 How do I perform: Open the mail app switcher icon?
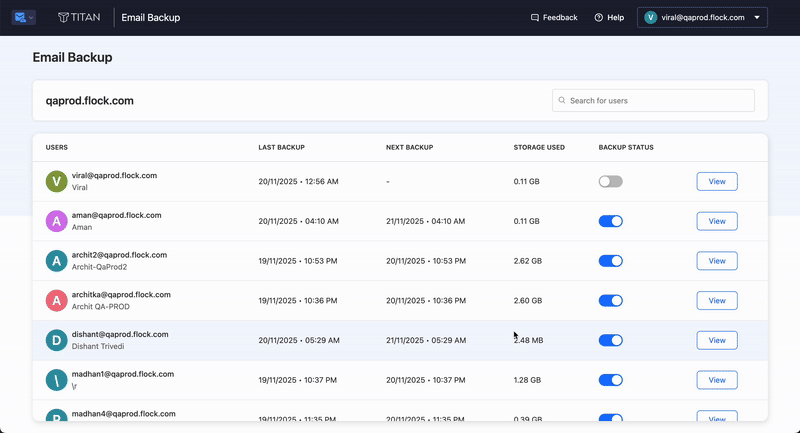[x=20, y=18]
